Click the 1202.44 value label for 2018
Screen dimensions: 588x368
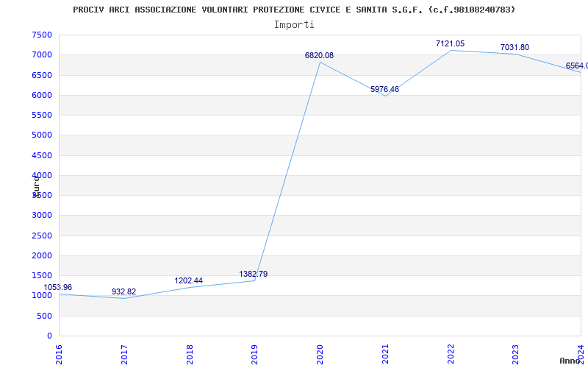tap(188, 281)
